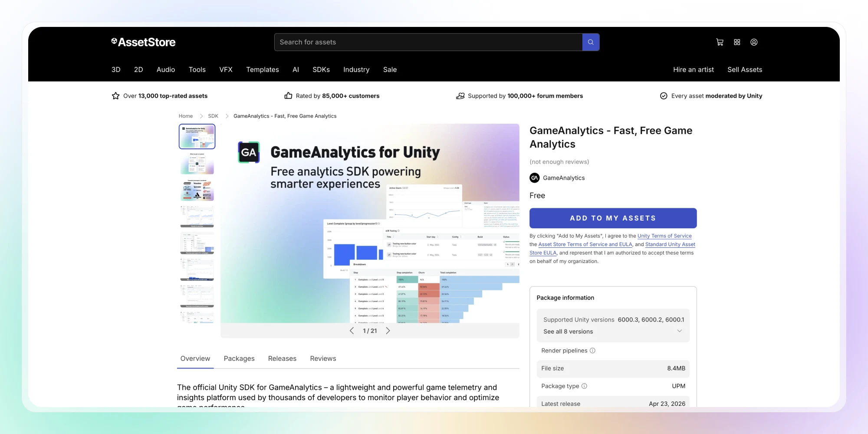Click the thumbs-up icon beside customer ratings
Screen dimensions: 868x434
(x=288, y=96)
